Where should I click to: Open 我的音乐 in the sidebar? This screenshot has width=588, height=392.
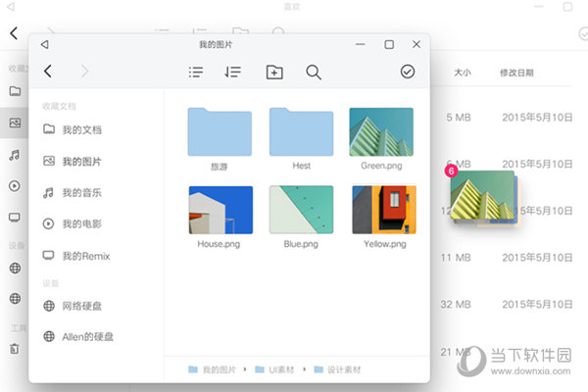(72, 193)
